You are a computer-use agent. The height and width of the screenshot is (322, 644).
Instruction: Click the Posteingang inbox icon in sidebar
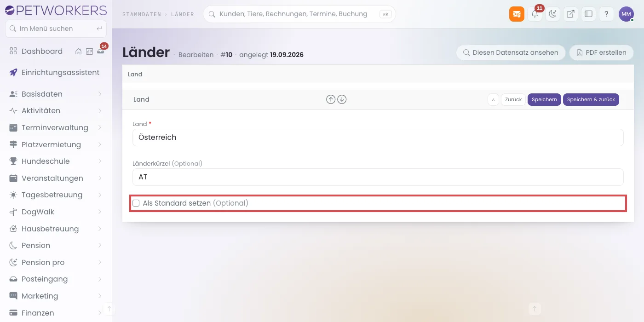pos(13,279)
